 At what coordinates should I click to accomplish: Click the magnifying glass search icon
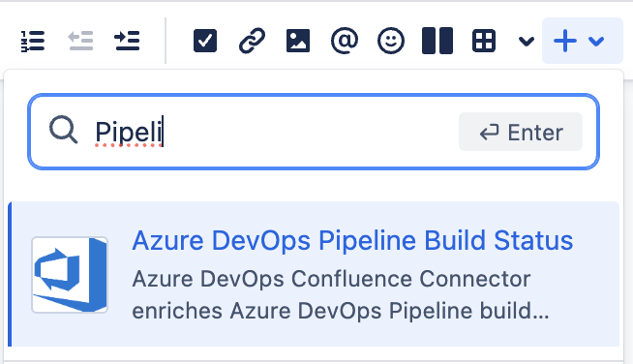[63, 130]
